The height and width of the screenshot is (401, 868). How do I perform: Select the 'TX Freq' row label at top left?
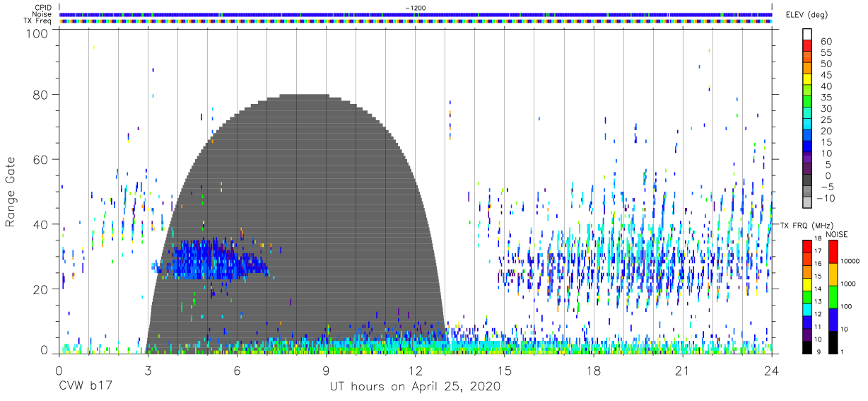[39, 21]
